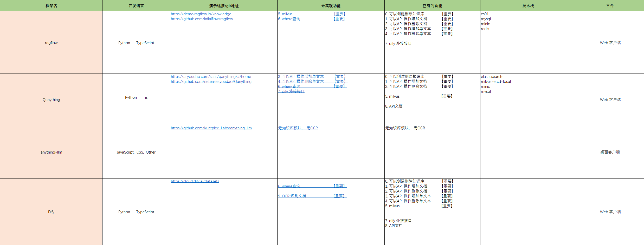
Task: Click '0. 可以创建删除知识库' in Dify existing features
Action: (405, 181)
